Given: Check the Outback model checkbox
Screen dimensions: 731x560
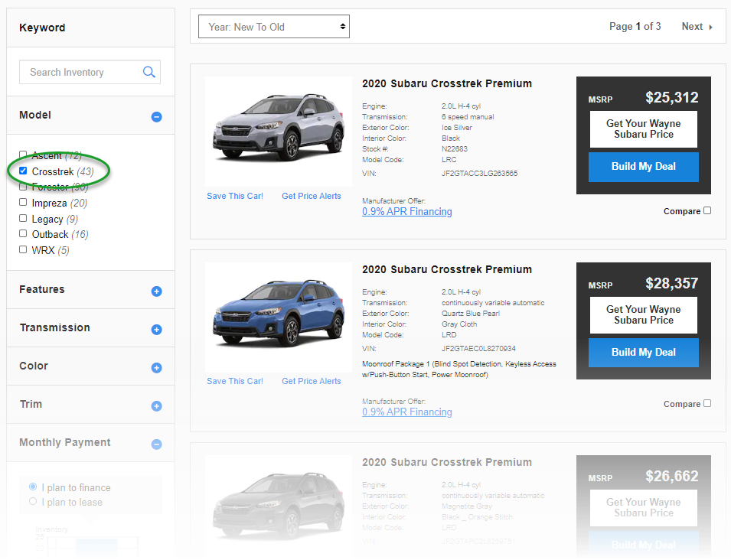Looking at the screenshot, I should (23, 233).
